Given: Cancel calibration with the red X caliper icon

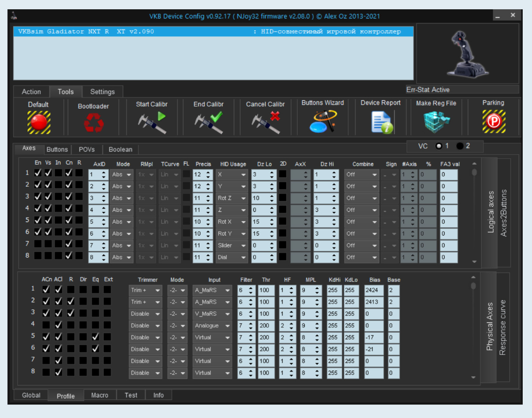Looking at the screenshot, I should pos(266,123).
